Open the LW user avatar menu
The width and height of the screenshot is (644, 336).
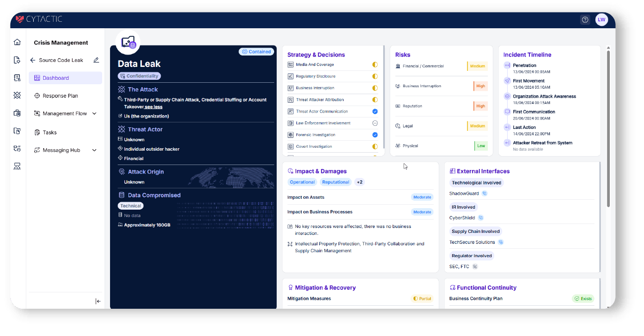pos(601,20)
